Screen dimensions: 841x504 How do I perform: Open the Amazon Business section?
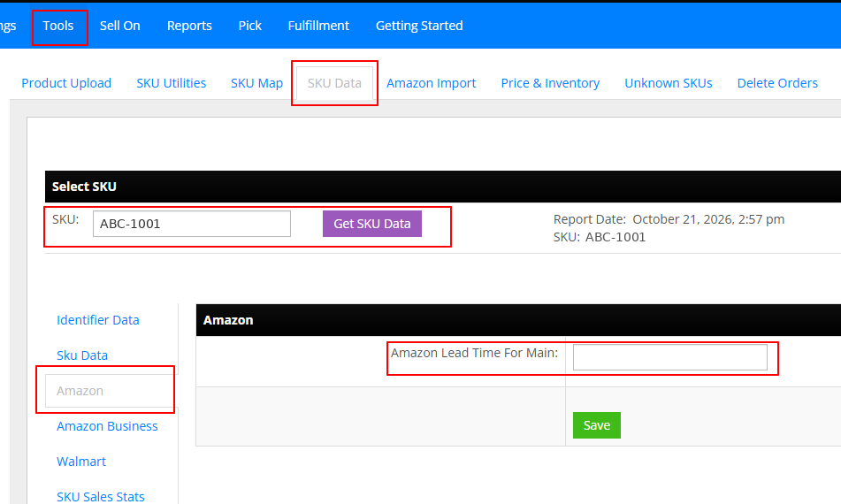[x=107, y=426]
